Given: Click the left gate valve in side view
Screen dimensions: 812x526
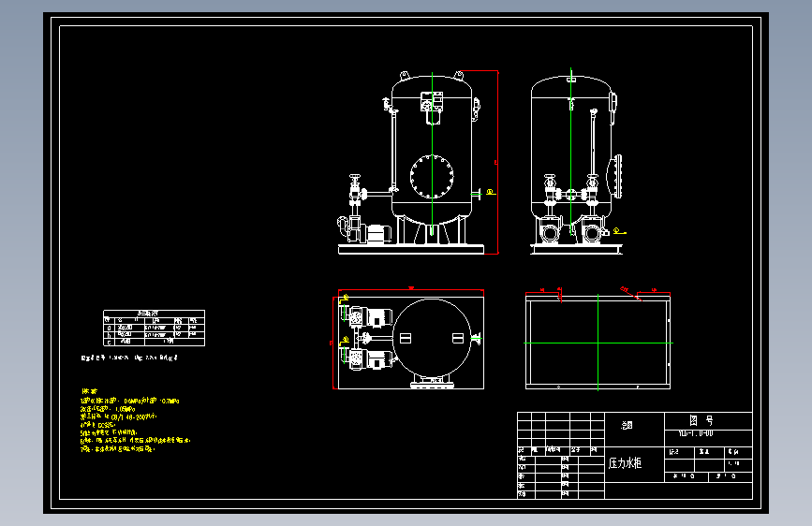Looking at the screenshot, I should [550, 192].
